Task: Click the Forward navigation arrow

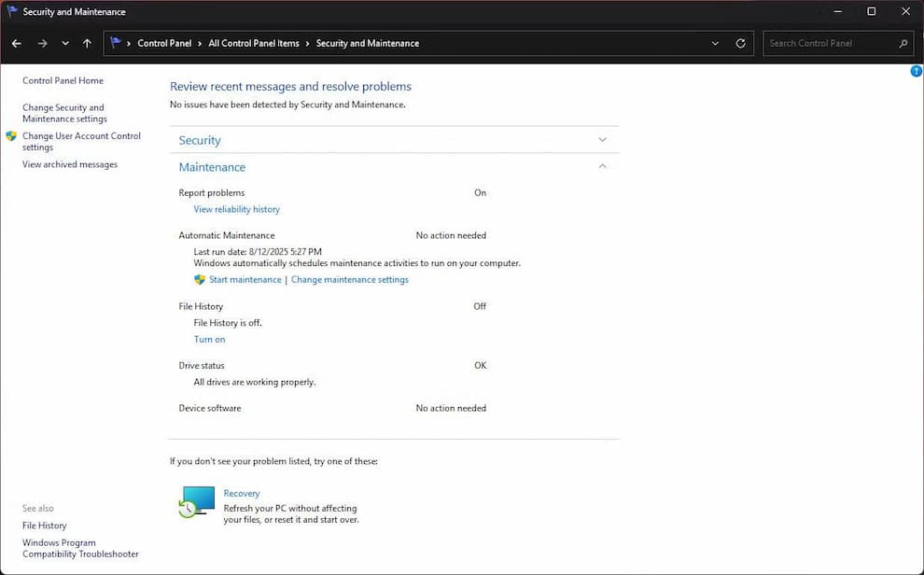Action: click(x=42, y=44)
